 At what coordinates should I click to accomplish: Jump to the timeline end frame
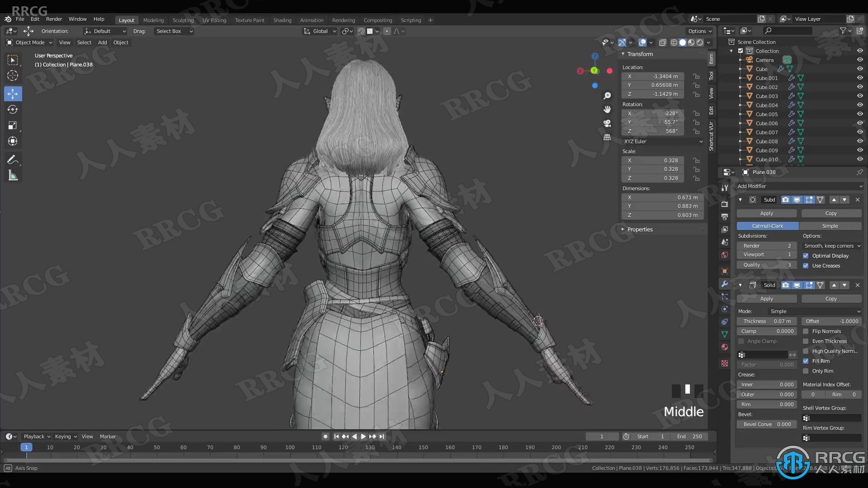point(382,436)
